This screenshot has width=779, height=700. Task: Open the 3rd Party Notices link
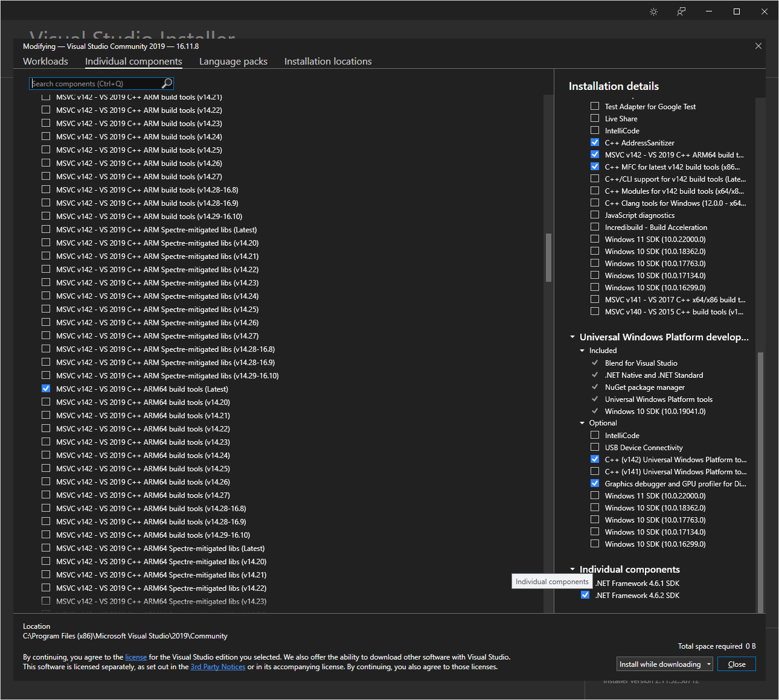pyautogui.click(x=218, y=667)
